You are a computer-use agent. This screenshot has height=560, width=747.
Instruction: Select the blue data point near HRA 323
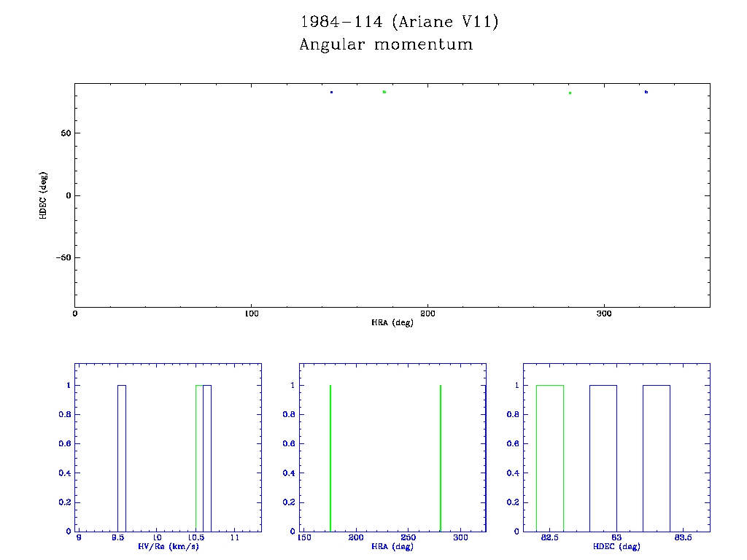coord(646,92)
